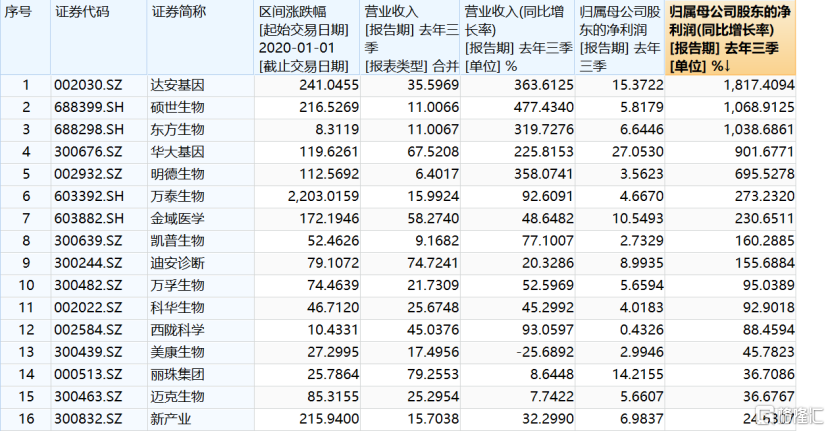Image resolution: width=830 pixels, height=432 pixels.
Task: Select stock code 300463.SZ
Action: point(88,397)
